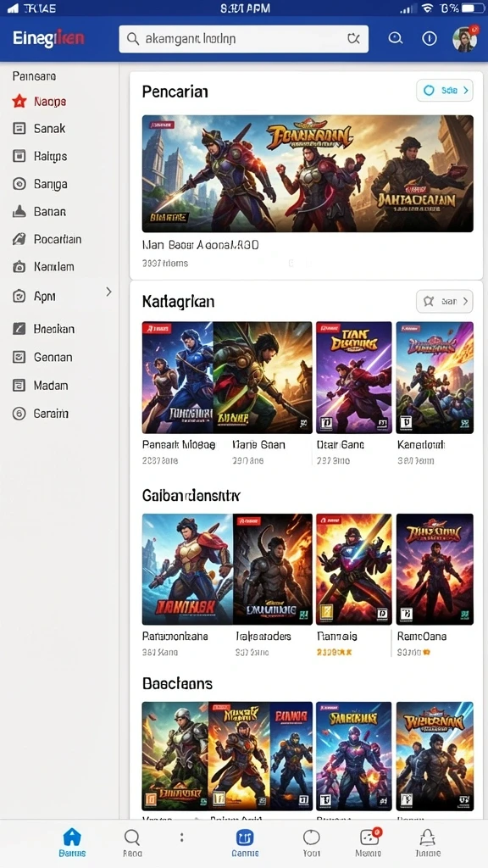Open the Sanak sidebar icon
This screenshot has height=868, width=488.
coord(19,129)
